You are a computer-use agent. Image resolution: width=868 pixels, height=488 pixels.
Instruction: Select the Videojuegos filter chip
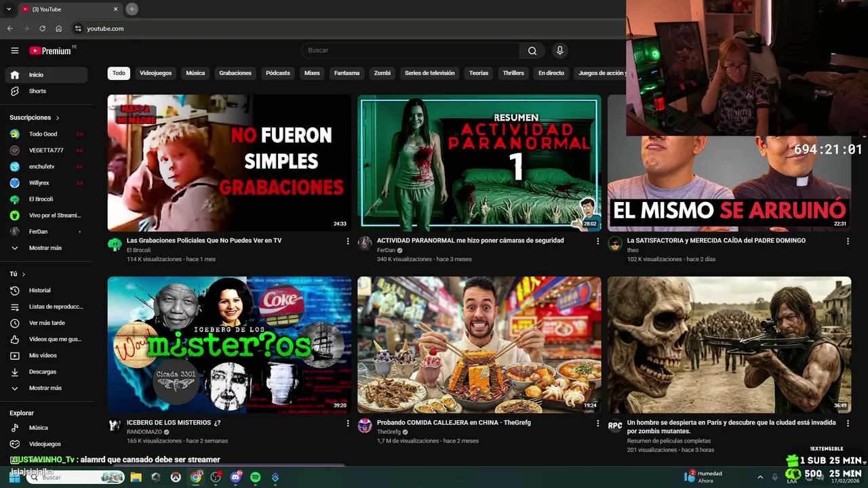pos(156,73)
